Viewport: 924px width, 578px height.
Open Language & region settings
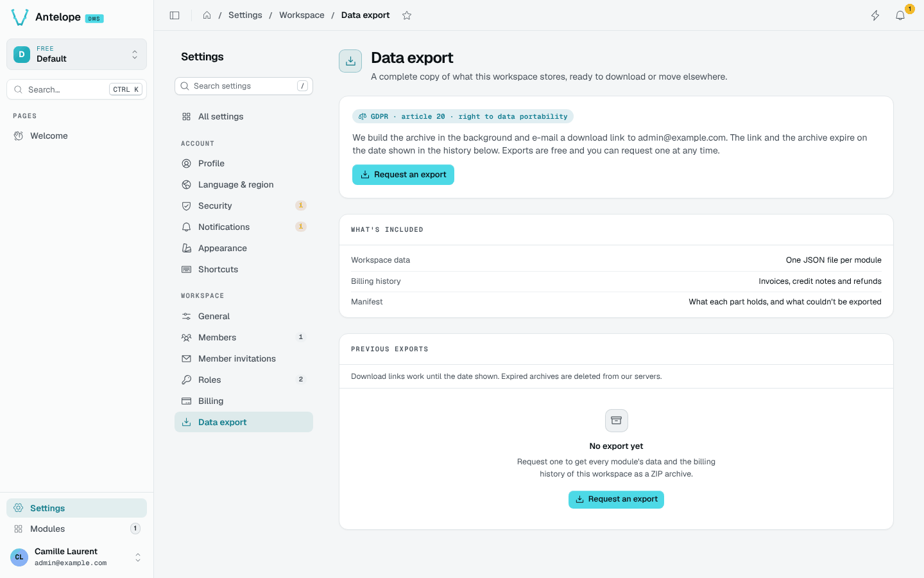[x=244, y=184]
